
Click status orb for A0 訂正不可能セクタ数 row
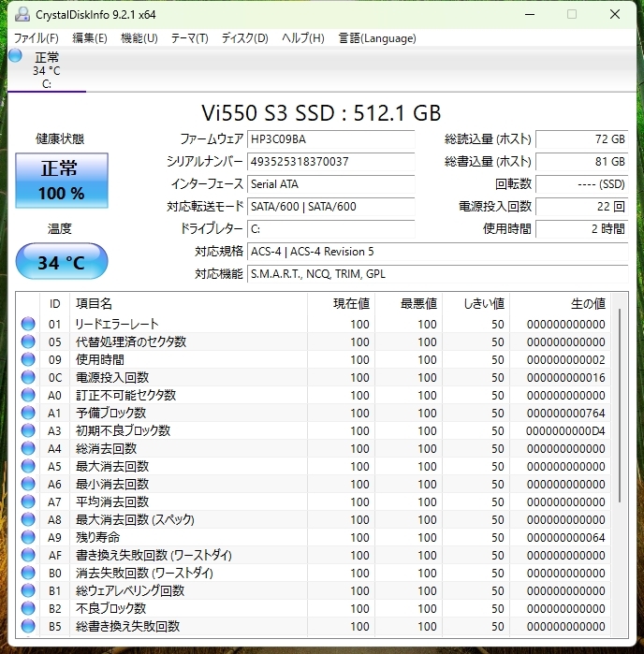[28, 395]
